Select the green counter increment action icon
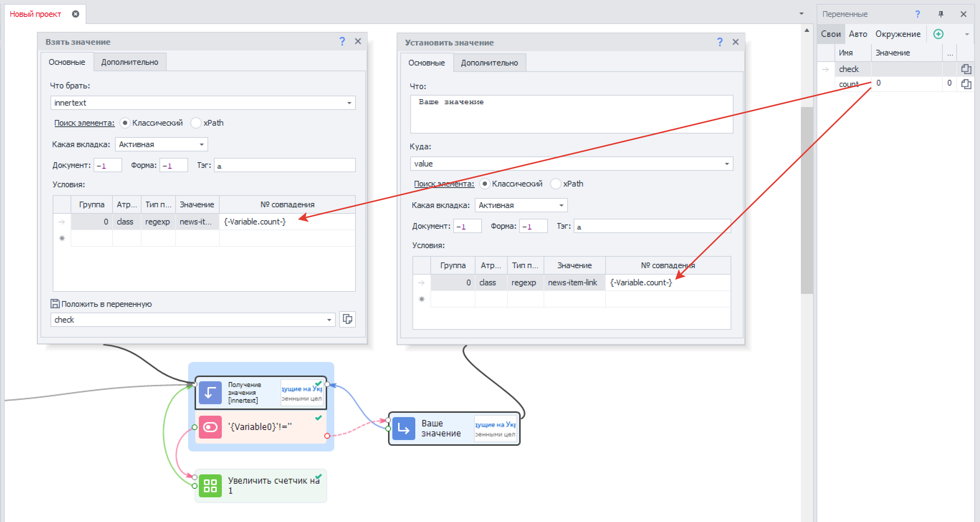The width and height of the screenshot is (980, 522). tap(210, 485)
